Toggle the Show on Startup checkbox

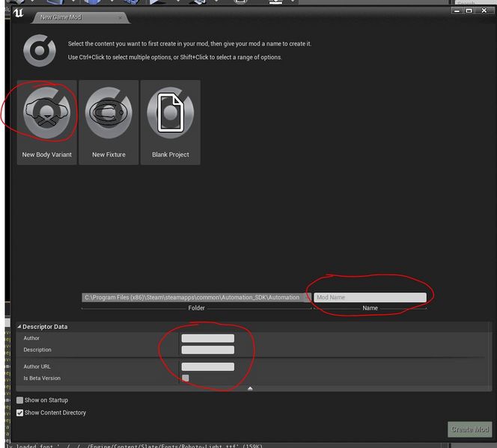[x=20, y=401]
